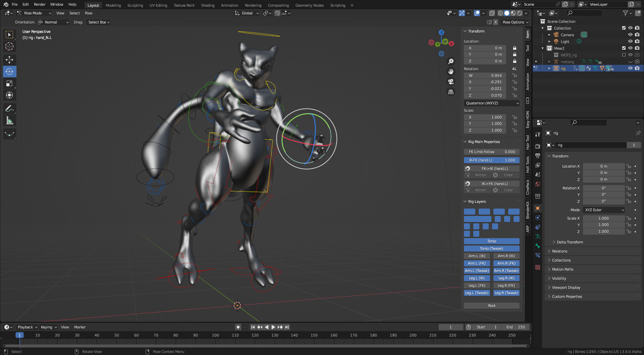This screenshot has width=644, height=355.
Task: Click the camera view icon in viewport
Action: pos(451,82)
